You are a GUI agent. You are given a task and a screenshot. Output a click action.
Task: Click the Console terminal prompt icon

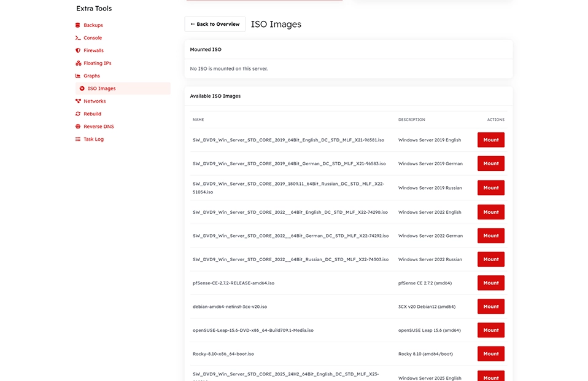tap(77, 38)
